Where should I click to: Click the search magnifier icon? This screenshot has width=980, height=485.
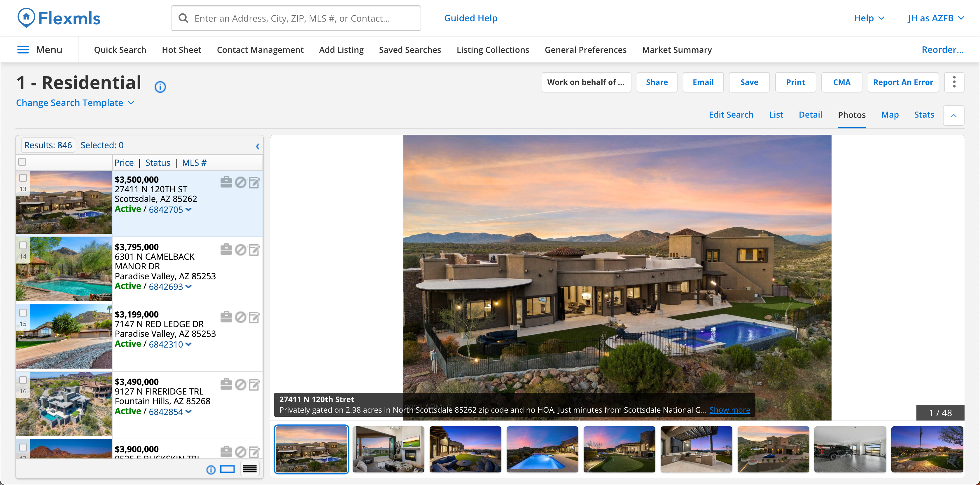pos(183,18)
